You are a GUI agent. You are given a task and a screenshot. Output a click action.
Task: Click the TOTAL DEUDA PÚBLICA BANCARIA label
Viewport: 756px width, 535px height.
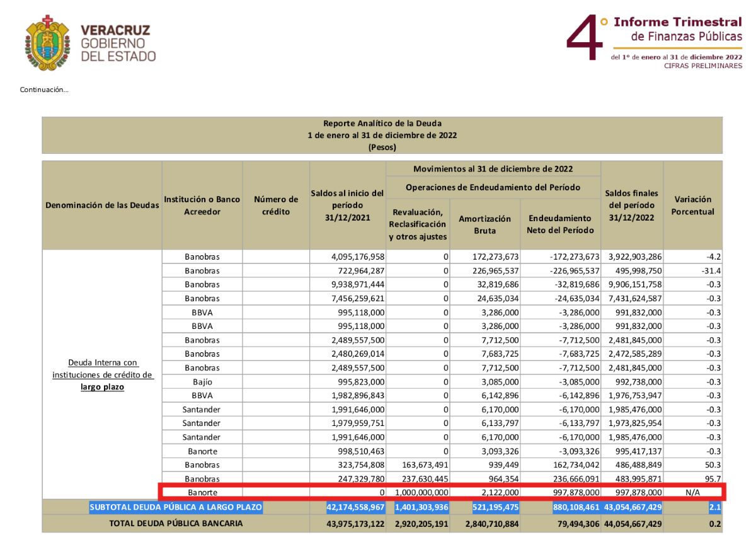point(176,523)
